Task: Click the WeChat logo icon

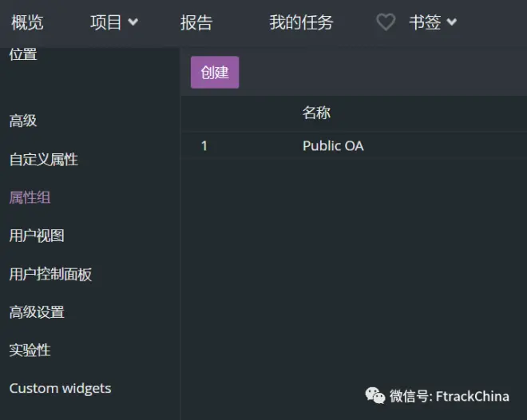Action: point(375,395)
